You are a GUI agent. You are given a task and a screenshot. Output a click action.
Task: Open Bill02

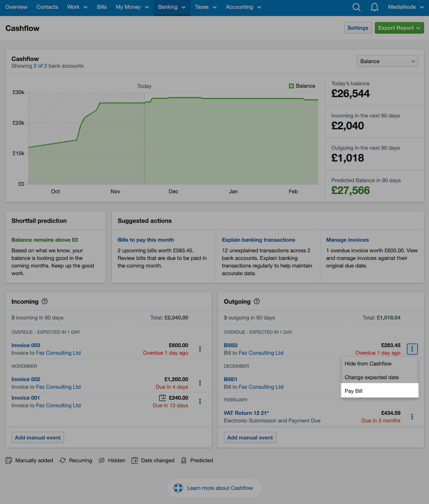click(x=231, y=345)
